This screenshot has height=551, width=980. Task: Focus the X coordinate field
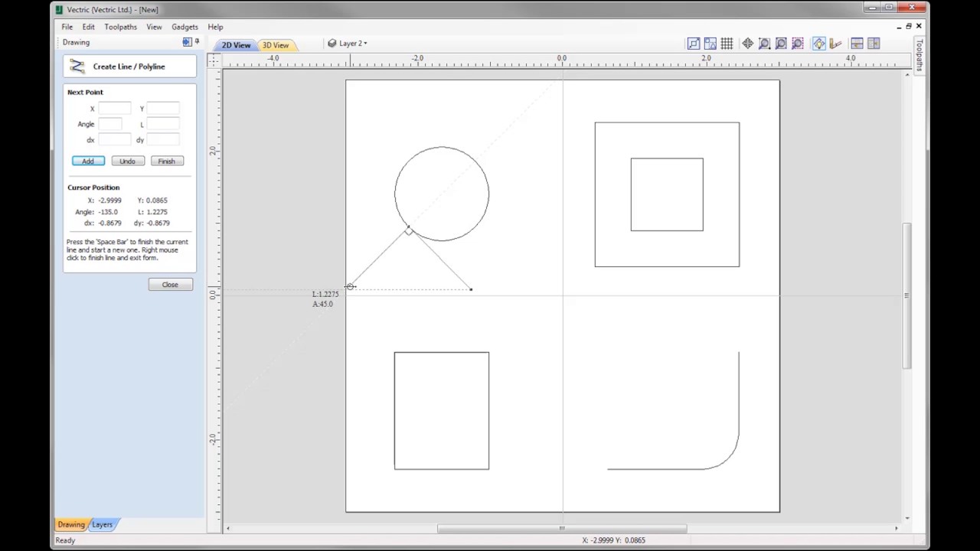(x=115, y=109)
